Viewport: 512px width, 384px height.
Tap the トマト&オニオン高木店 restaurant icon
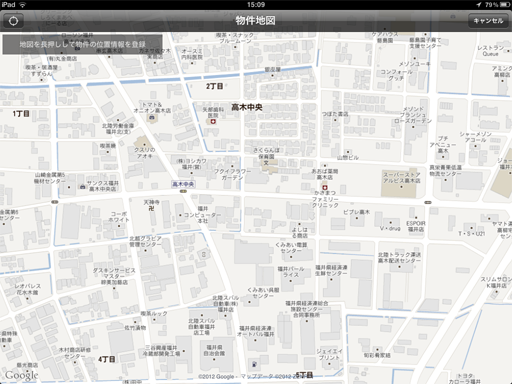coord(152,117)
